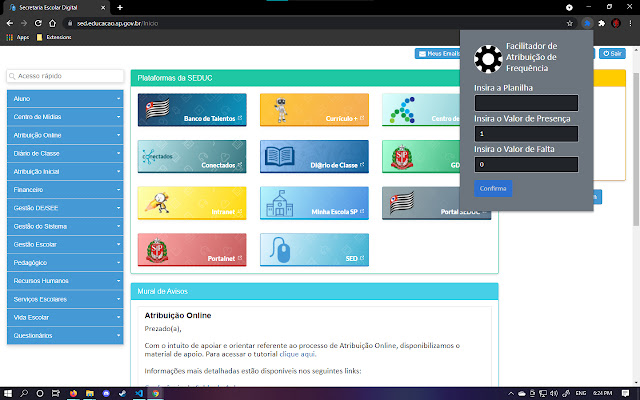Open the Centro de Mídias tile
The width and height of the screenshot is (640, 400).
(421, 110)
